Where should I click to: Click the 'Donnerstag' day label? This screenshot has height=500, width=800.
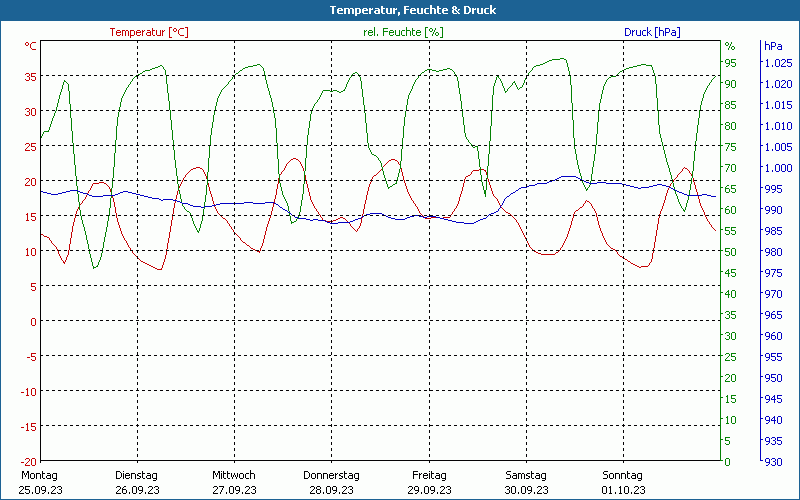[331, 475]
